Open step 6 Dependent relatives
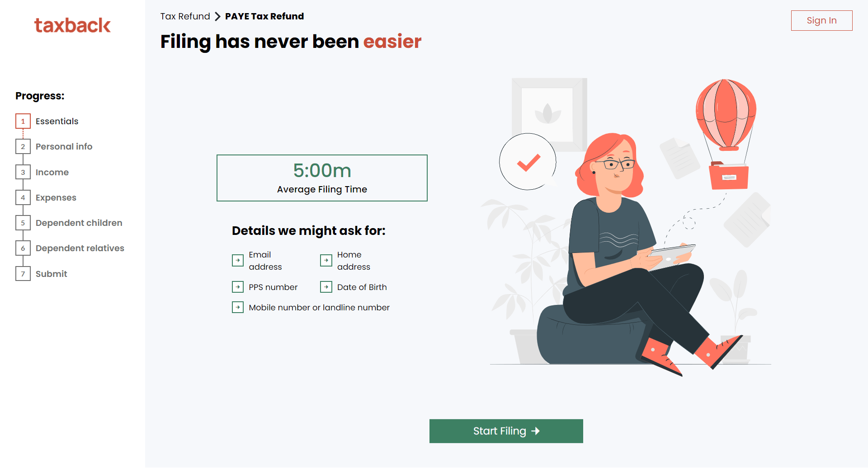This screenshot has width=868, height=468. 80,248
